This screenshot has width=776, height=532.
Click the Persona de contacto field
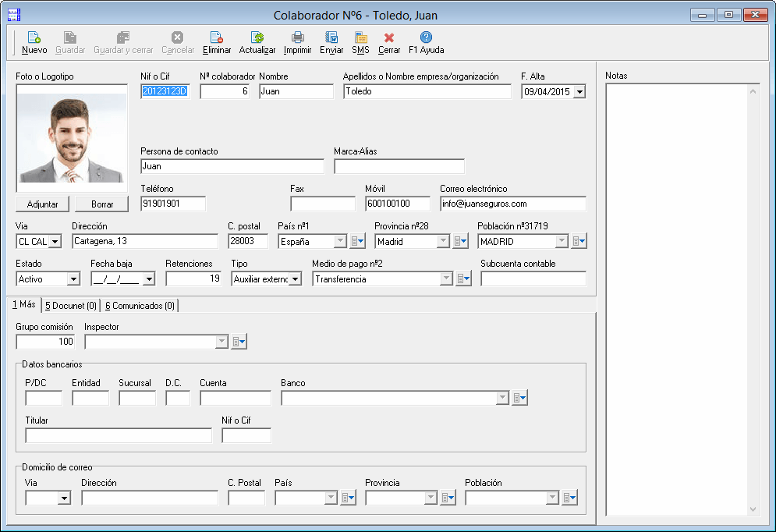point(232,166)
